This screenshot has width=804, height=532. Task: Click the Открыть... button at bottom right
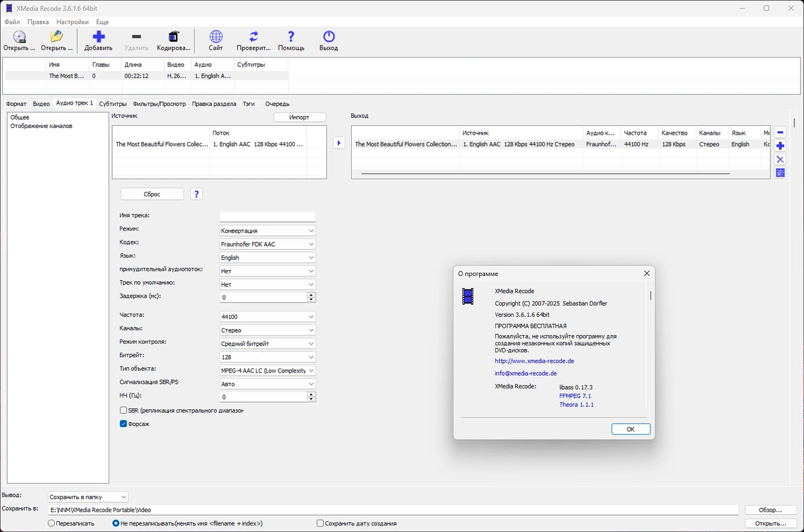click(770, 523)
